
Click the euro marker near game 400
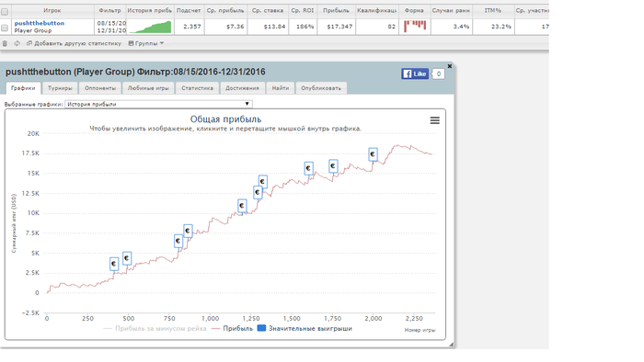pos(114,264)
